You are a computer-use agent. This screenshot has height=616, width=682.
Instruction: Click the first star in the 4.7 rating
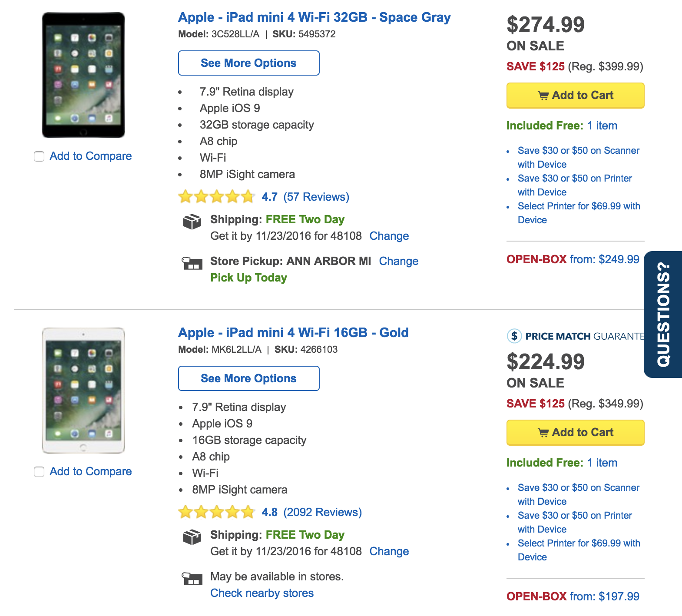click(x=184, y=196)
